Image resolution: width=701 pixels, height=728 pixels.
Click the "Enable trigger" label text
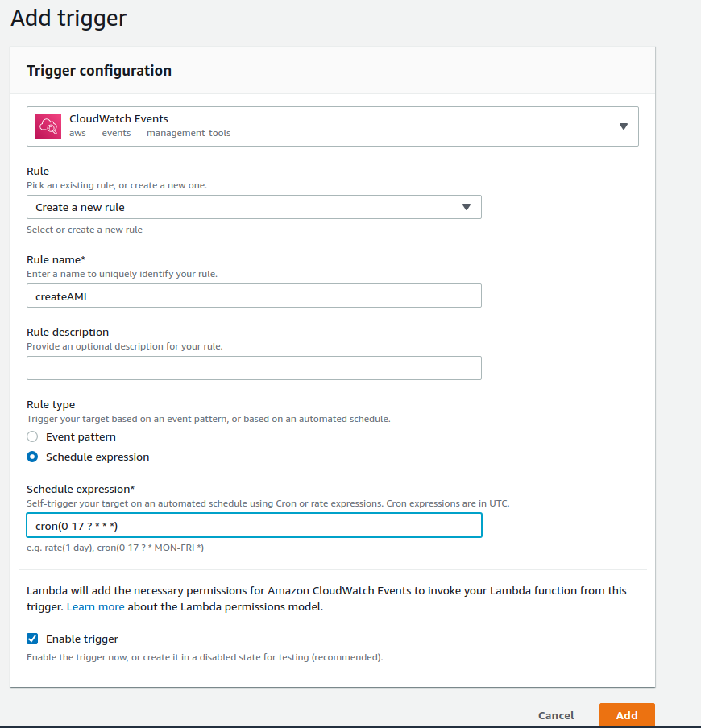click(x=82, y=639)
